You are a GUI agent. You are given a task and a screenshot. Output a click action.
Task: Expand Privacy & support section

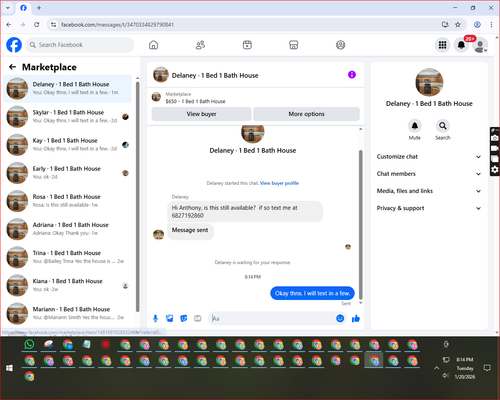coord(429,208)
